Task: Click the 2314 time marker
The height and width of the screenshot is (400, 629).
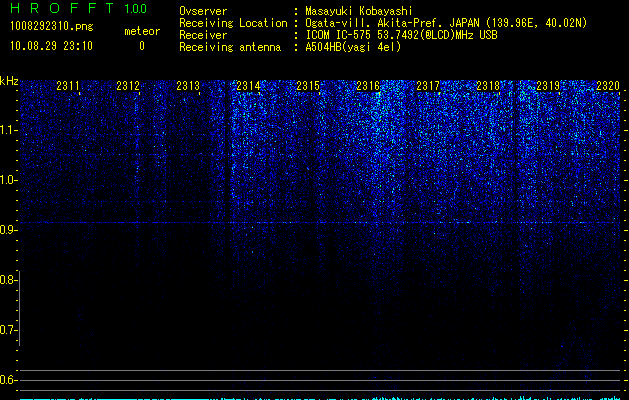Action: pos(248,86)
